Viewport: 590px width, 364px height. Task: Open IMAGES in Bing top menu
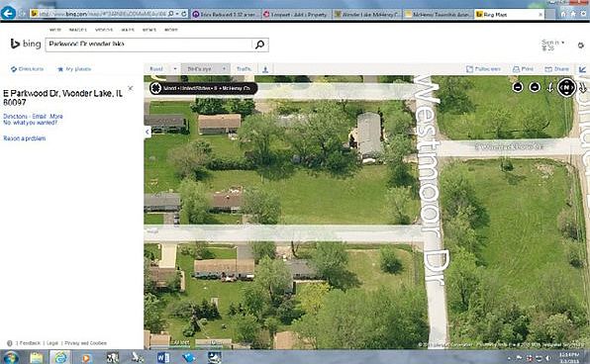pyautogui.click(x=78, y=30)
